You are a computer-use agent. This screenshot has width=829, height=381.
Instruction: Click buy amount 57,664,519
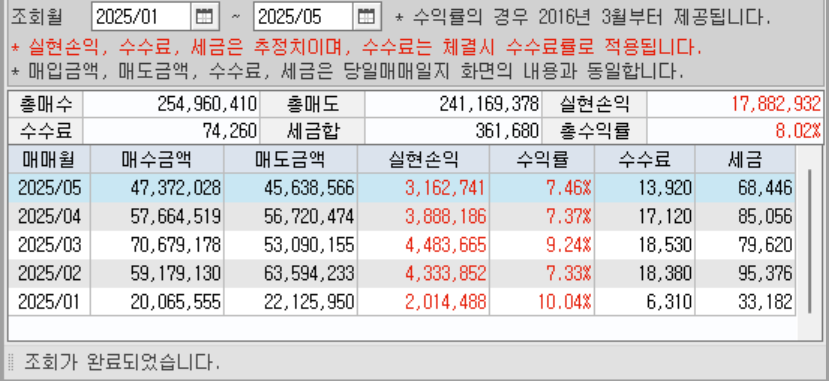click(176, 216)
